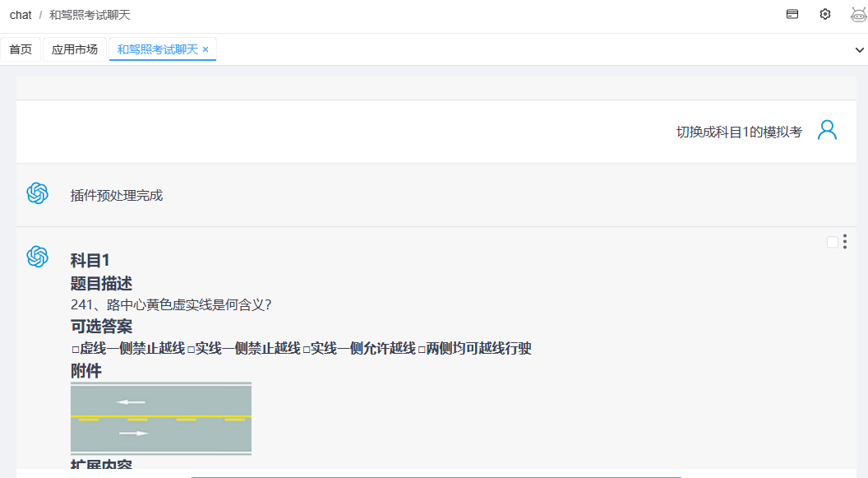Select answer 实线一侧允许越线
The image size is (868, 478).
[358, 349]
